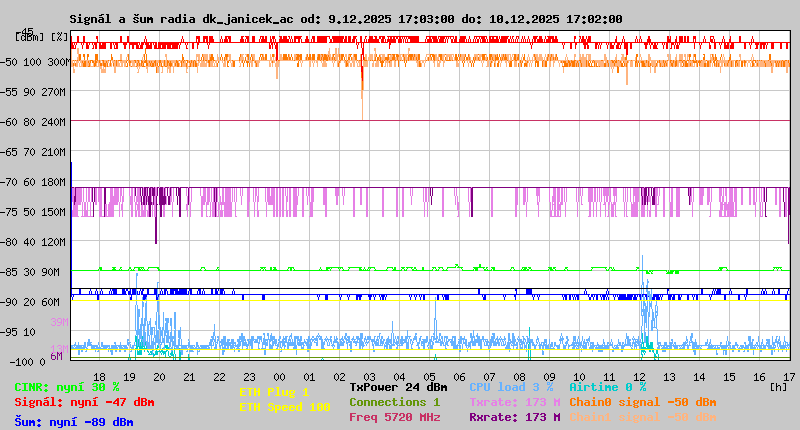
Task: Select the 'CINR: nyní 30 %' legend entry
Action: coord(67,388)
